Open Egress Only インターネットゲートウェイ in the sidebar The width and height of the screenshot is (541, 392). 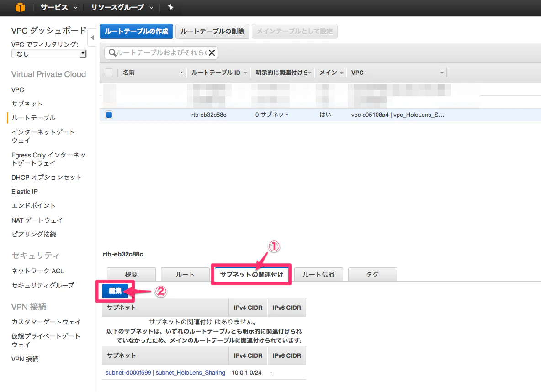[x=48, y=159]
